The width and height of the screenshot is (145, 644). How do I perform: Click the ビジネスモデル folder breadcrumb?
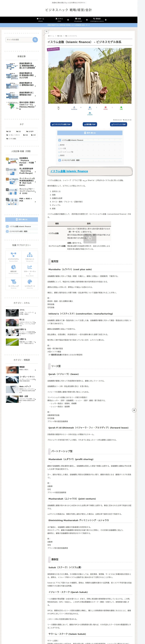(x=71, y=36)
